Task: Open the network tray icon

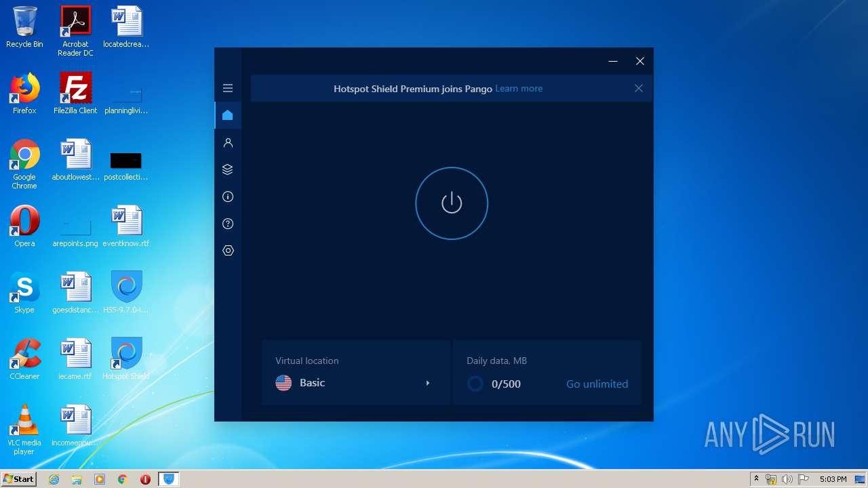Action: pos(771,479)
